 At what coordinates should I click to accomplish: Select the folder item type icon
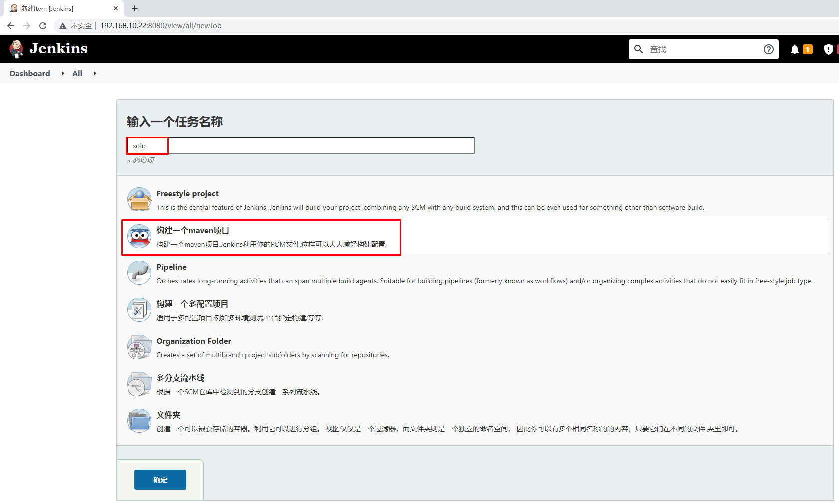139,421
